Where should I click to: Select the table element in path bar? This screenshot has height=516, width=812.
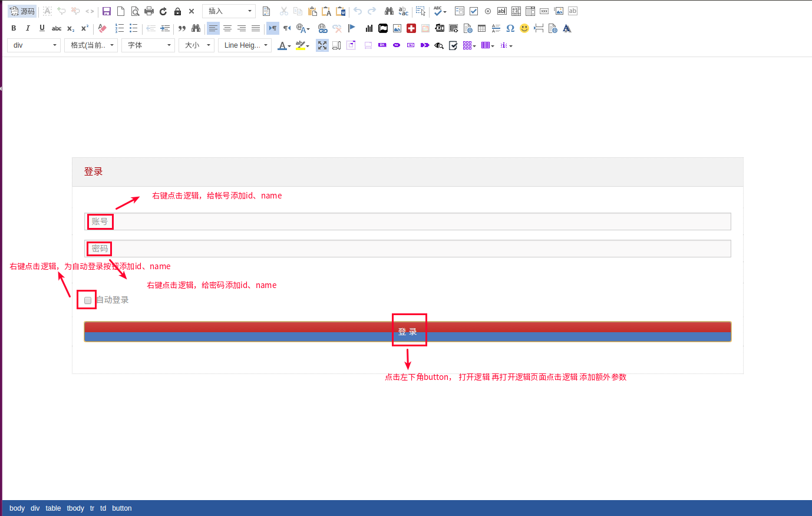(x=53, y=508)
